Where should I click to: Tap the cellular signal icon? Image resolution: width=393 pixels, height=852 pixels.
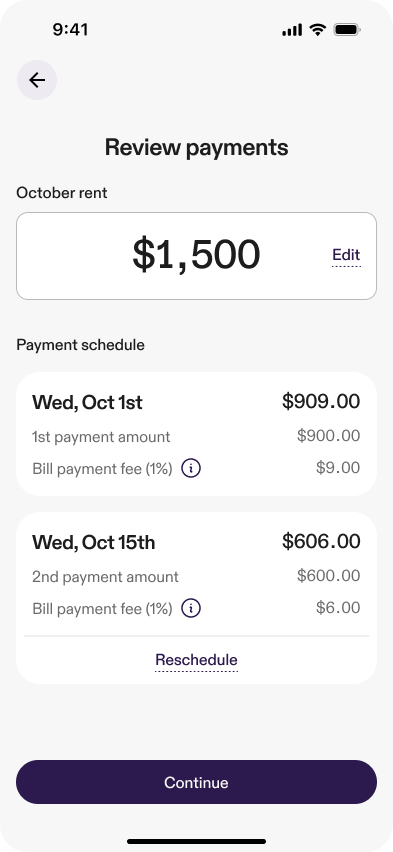click(292, 30)
